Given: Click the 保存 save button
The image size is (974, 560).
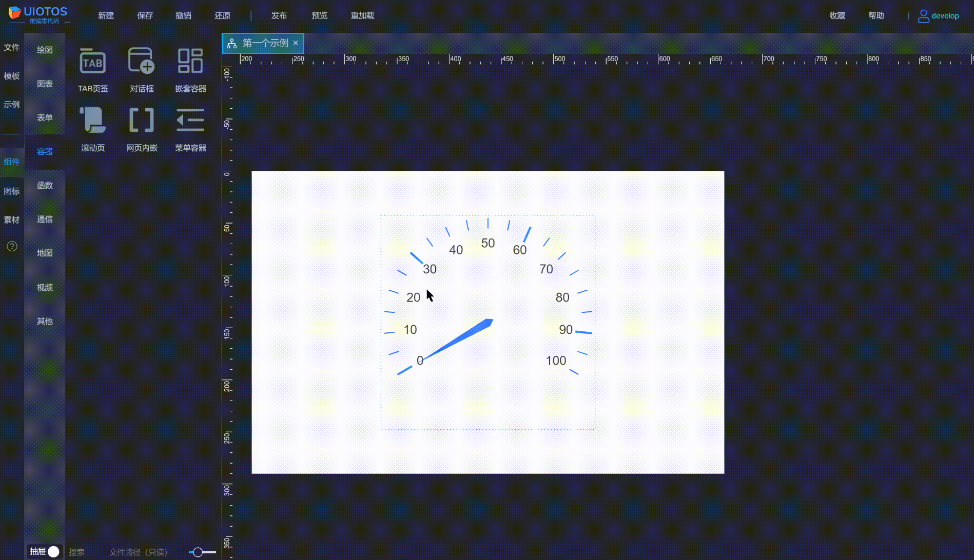Looking at the screenshot, I should click(145, 15).
